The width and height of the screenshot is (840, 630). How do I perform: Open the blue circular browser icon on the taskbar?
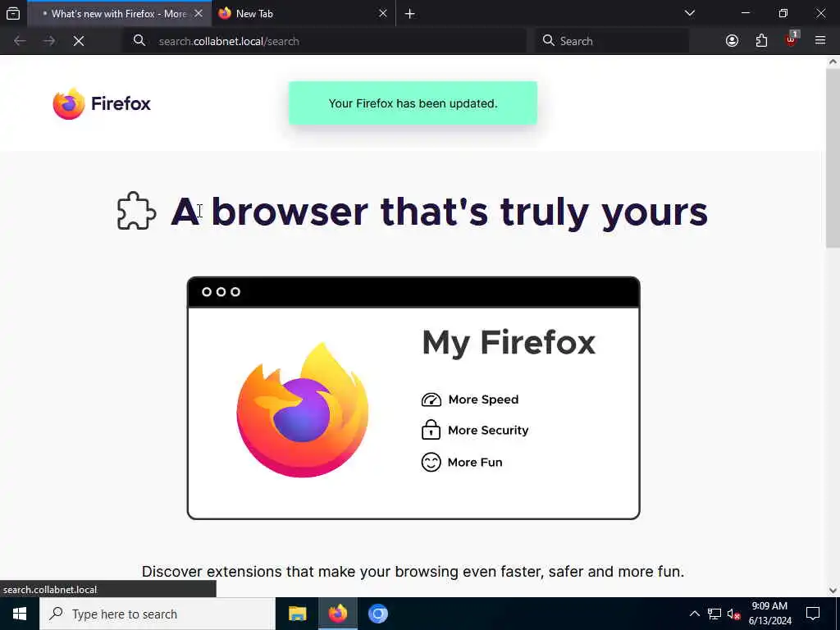click(x=377, y=614)
